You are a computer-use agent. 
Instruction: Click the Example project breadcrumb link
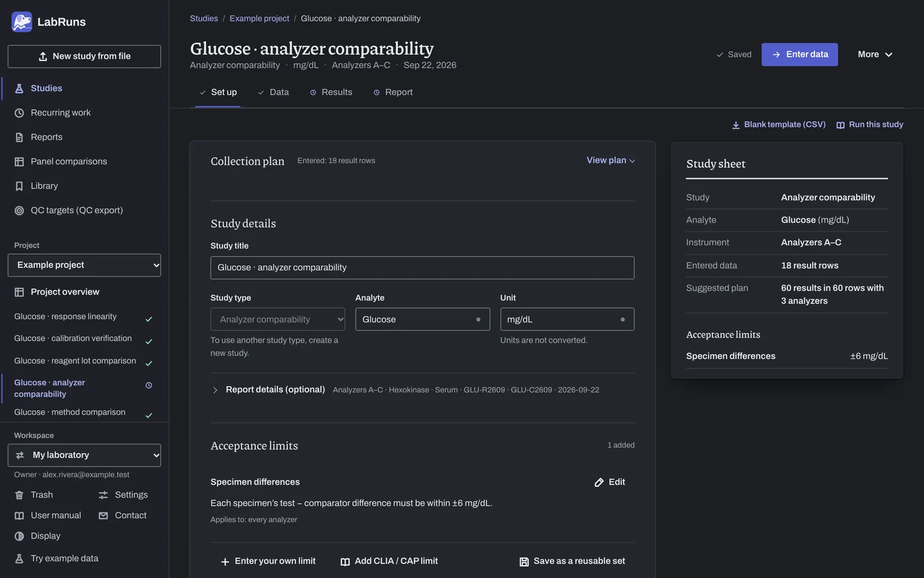tap(259, 19)
